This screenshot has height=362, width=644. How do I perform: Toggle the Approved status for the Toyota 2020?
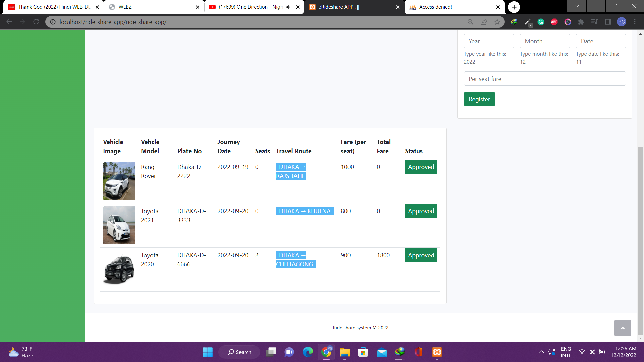pos(421,255)
